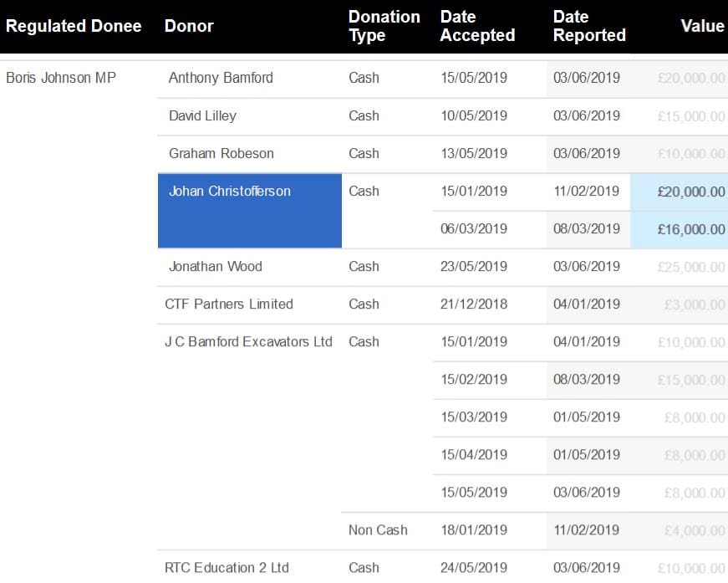Click the Value column header

[x=702, y=26]
